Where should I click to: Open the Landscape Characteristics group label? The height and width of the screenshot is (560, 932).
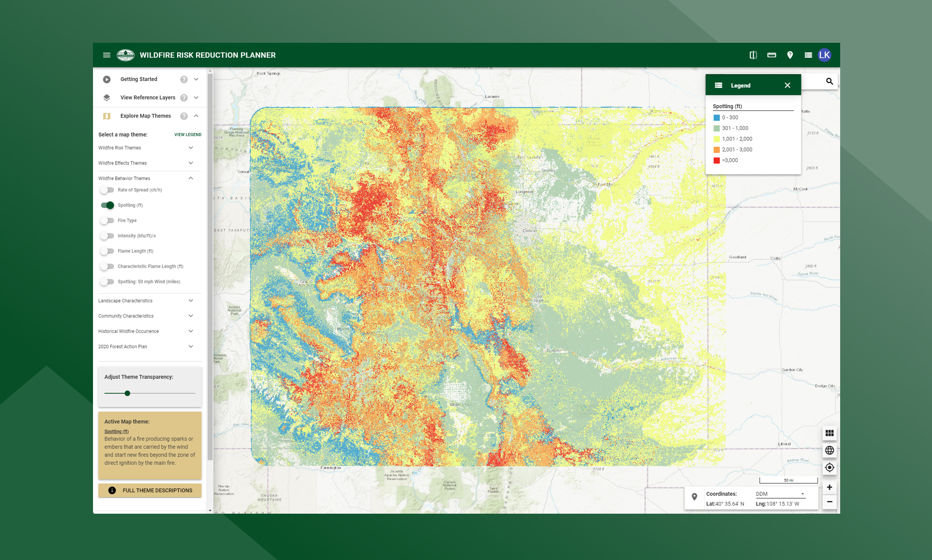125,301
